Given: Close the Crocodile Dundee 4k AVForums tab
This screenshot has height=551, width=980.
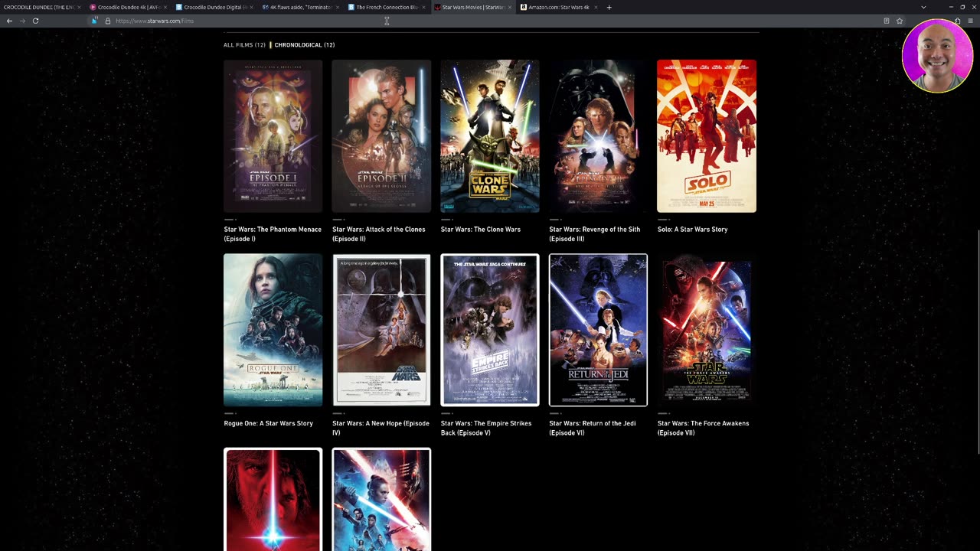Looking at the screenshot, I should 165,7.
